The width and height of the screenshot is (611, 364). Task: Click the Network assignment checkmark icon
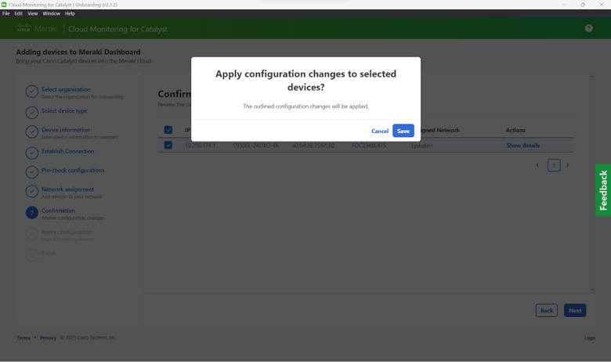point(31,192)
